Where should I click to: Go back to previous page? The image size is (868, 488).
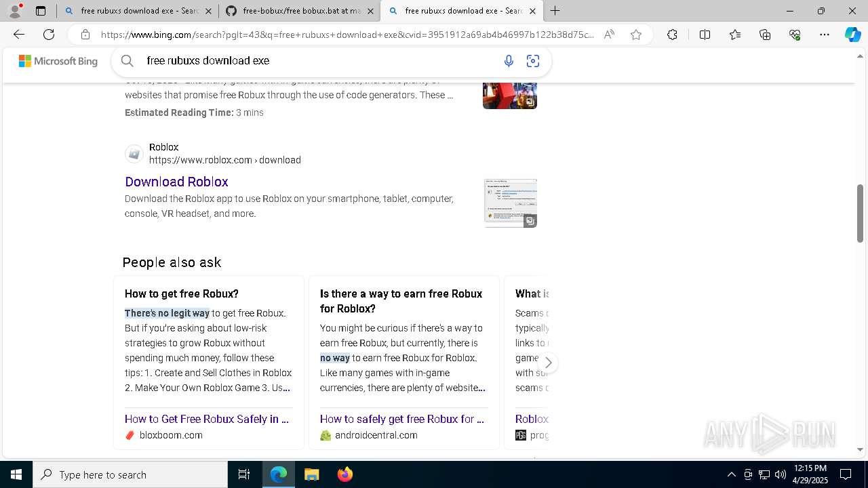click(x=19, y=35)
